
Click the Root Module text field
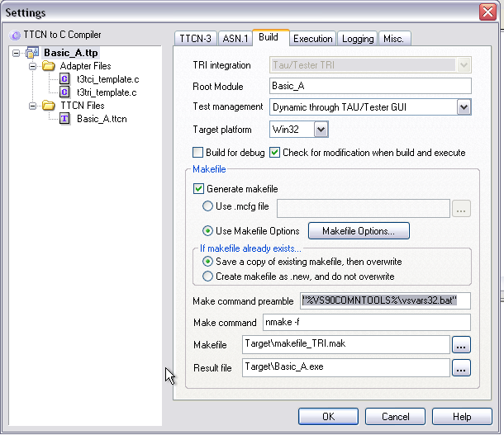(x=370, y=86)
